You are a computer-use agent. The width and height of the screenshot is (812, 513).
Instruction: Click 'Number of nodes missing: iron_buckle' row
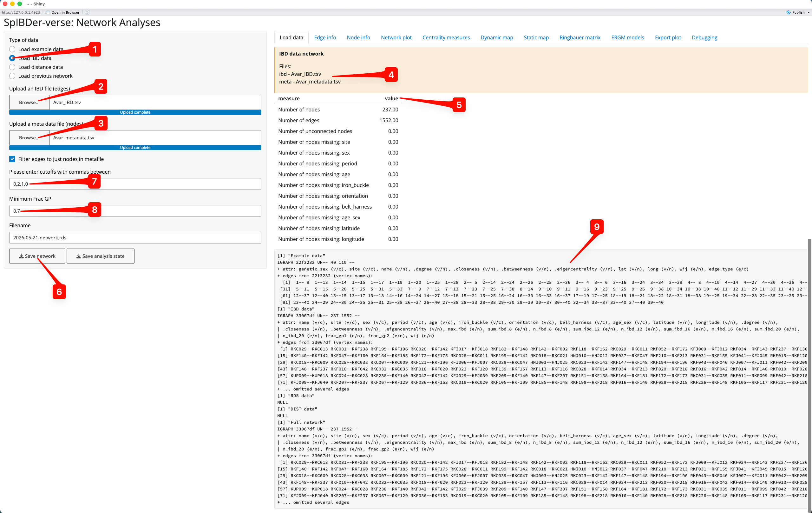pyautogui.click(x=338, y=185)
